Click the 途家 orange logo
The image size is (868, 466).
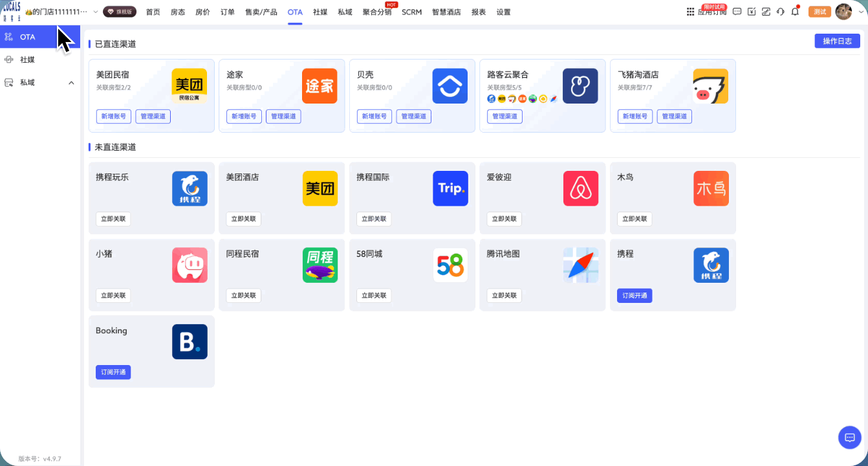pyautogui.click(x=320, y=86)
